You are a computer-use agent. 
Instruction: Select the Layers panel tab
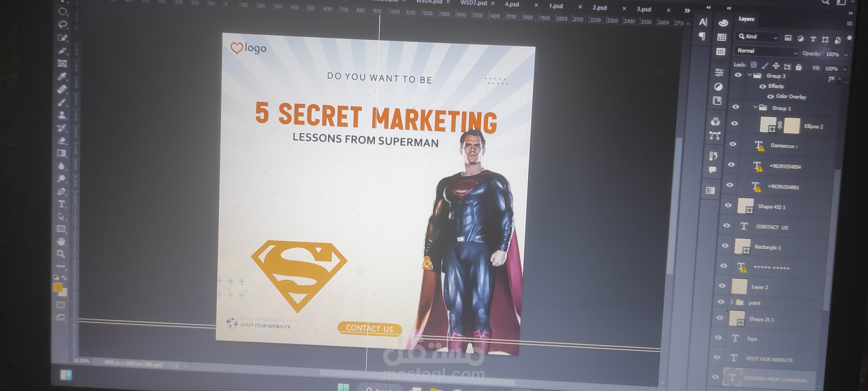coord(746,19)
